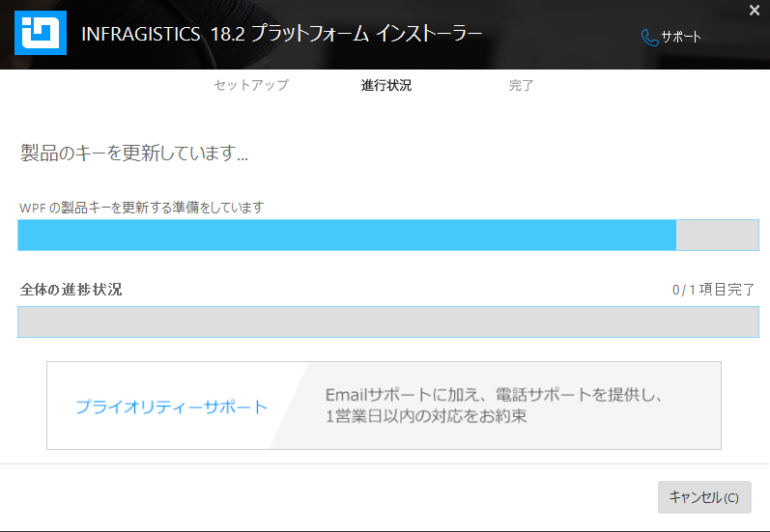Viewport: 770px width, 532px height.
Task: Click the WPF の製品キーを更新する準備 status text
Action: 141,208
